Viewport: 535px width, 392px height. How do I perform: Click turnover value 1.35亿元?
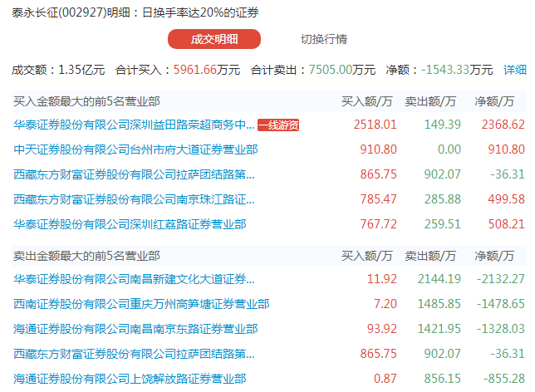(x=81, y=70)
